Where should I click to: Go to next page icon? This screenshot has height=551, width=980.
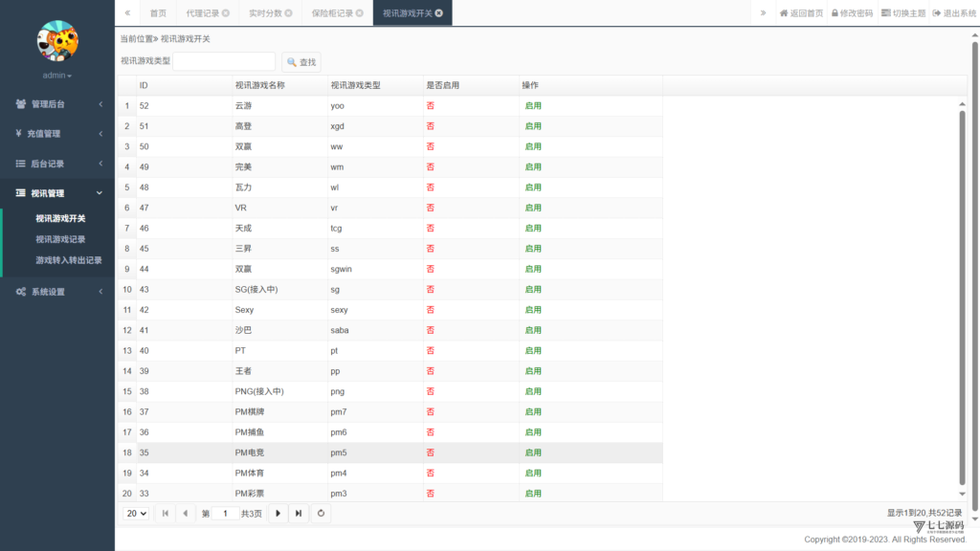278,514
